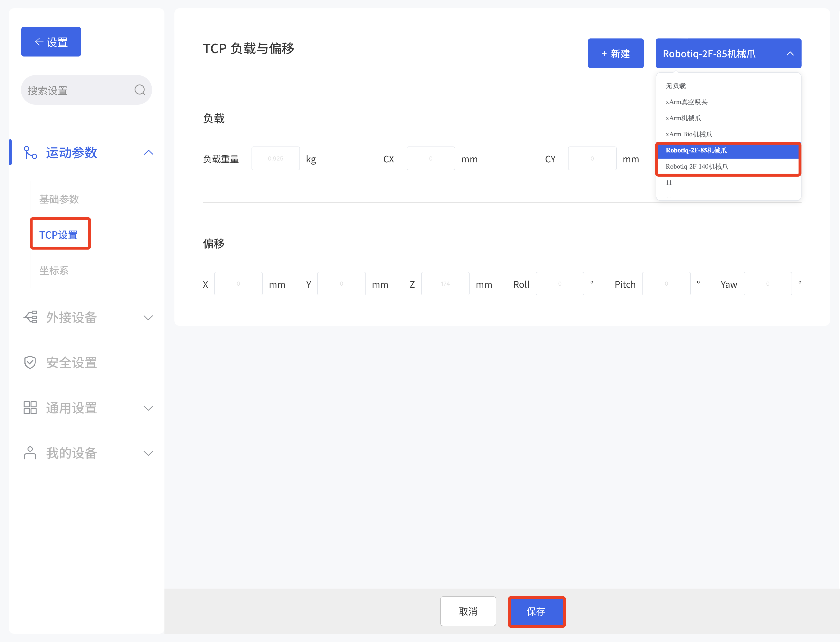Image resolution: width=840 pixels, height=642 pixels.
Task: Click the Pitch angle input field
Action: pos(666,283)
